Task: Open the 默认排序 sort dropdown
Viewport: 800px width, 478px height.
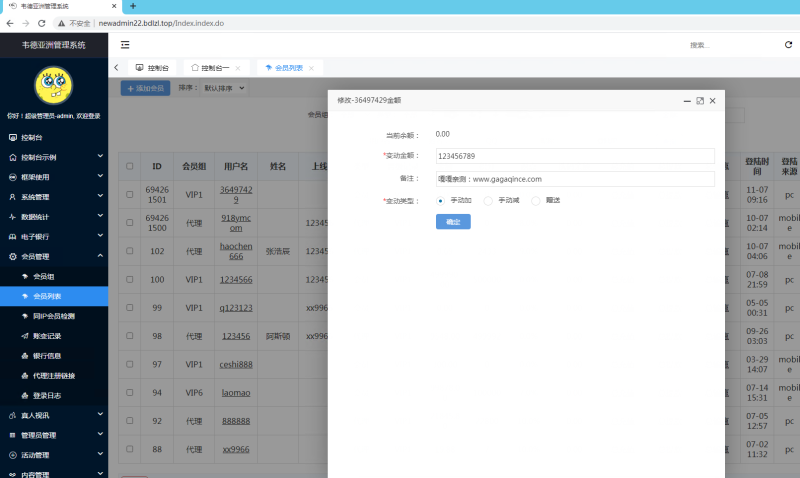Action: [x=224, y=88]
